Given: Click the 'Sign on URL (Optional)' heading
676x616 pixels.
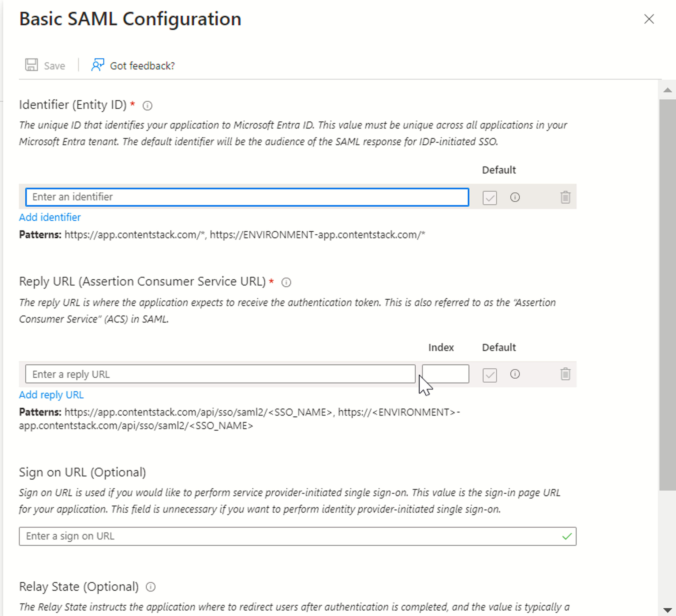Looking at the screenshot, I should 83,472.
